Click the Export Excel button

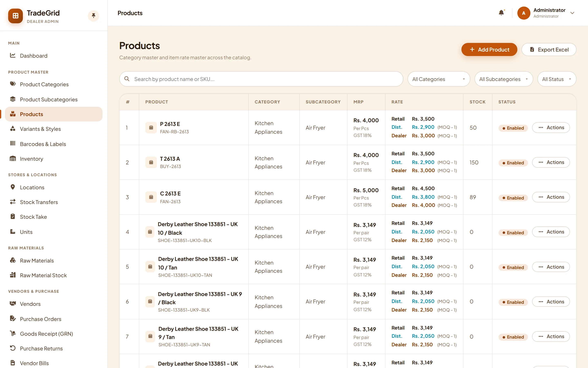click(549, 49)
